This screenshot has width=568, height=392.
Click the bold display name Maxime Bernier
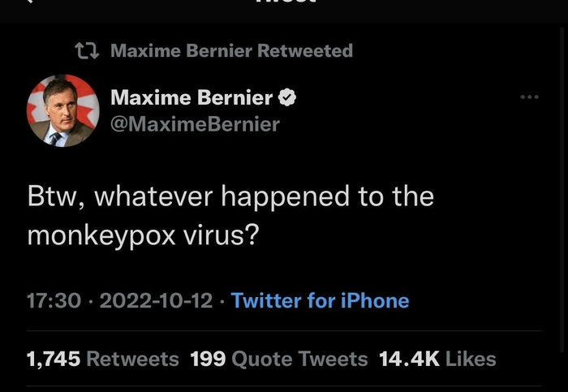191,98
